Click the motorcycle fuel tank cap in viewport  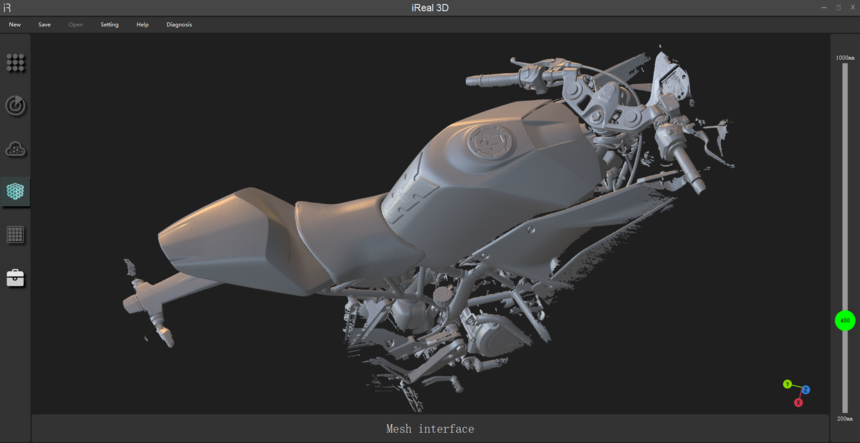pos(489,142)
